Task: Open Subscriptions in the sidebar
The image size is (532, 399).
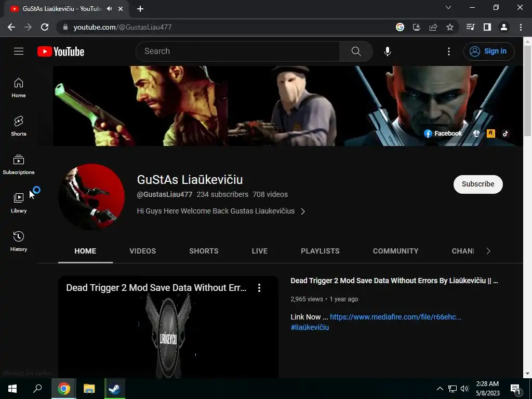Action: [x=19, y=165]
